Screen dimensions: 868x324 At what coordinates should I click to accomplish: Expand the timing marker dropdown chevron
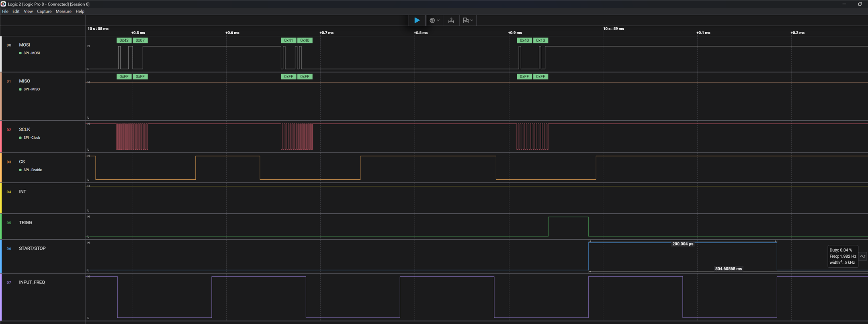(472, 20)
